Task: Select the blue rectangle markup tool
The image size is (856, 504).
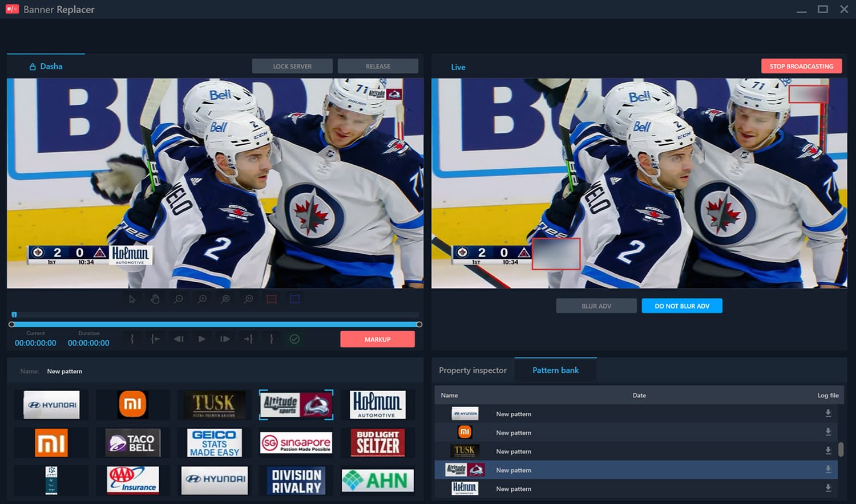Action: 294,299
